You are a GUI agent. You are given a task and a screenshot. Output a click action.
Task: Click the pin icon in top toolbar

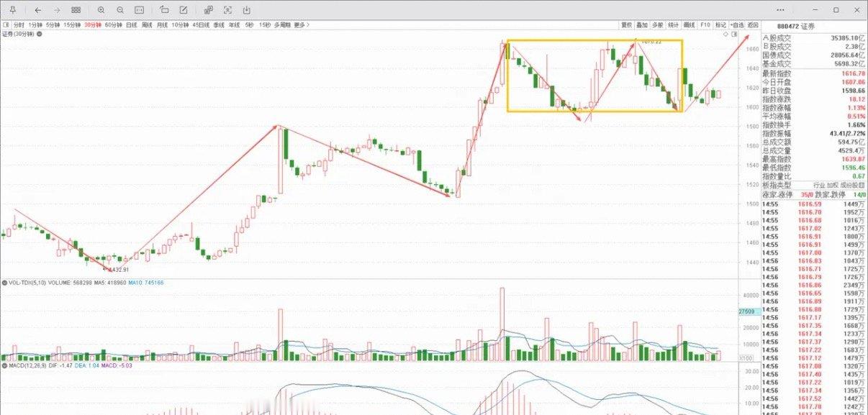[x=13, y=10]
